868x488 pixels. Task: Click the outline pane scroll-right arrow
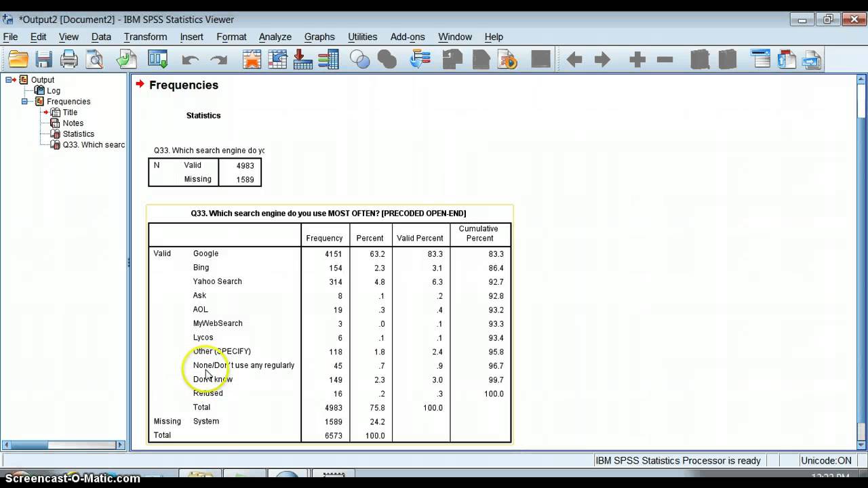[x=121, y=445]
